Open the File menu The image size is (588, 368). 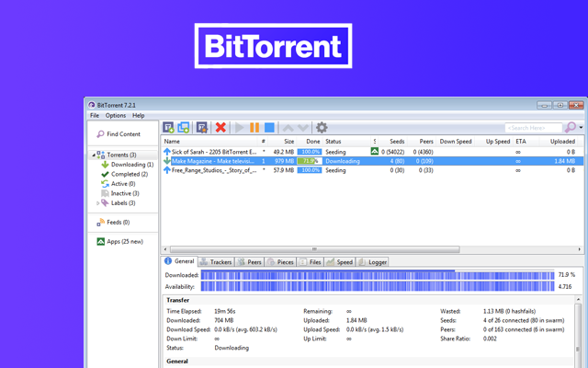[95, 115]
